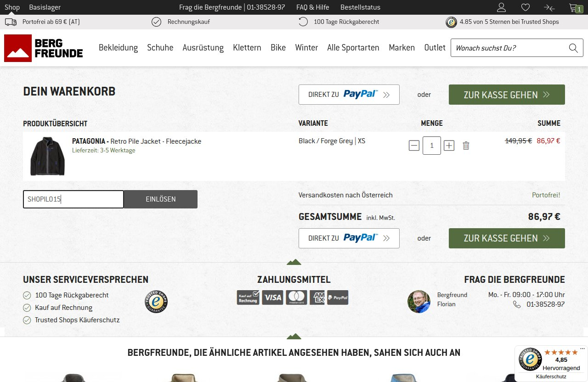
Task: Open the Bestellstatus link
Action: (x=360, y=7)
